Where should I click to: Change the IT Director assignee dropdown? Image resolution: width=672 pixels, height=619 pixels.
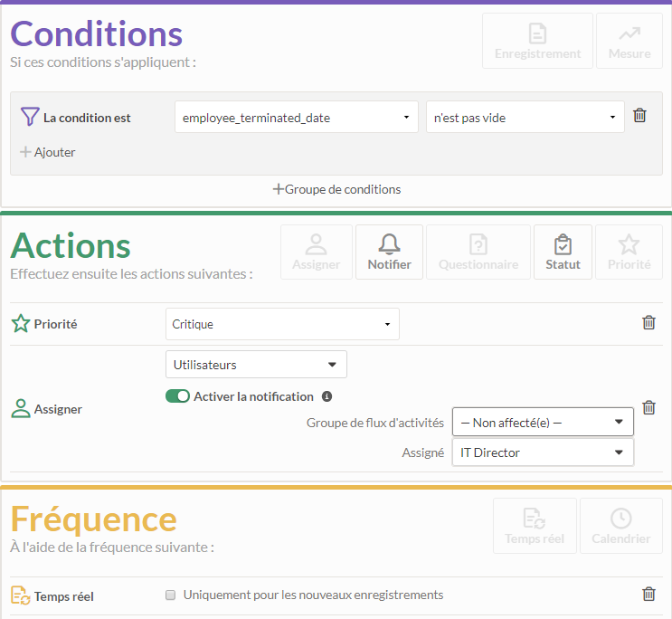coord(543,452)
